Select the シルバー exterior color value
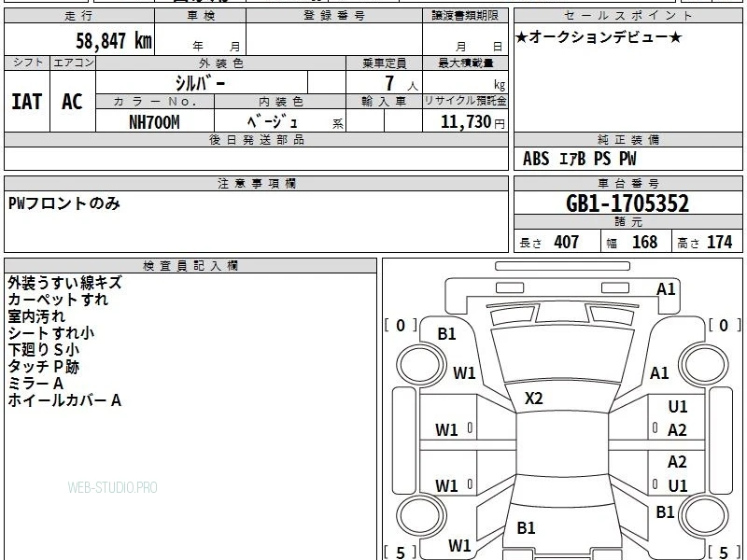 click(x=200, y=84)
